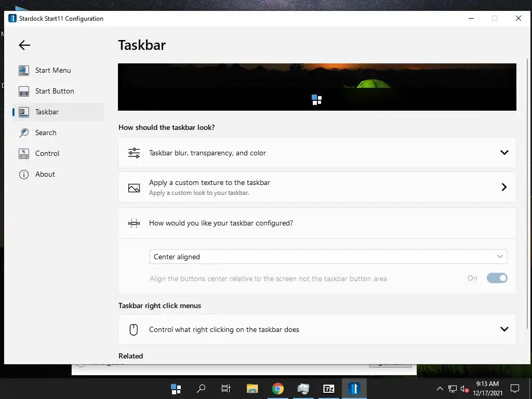Open the Center aligned dropdown

coord(328,257)
